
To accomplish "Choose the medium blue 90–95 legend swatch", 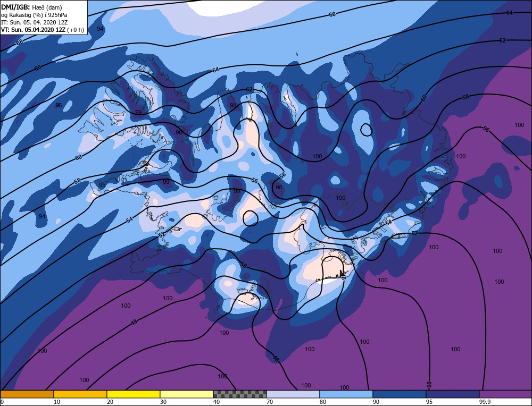I will [x=400, y=394].
